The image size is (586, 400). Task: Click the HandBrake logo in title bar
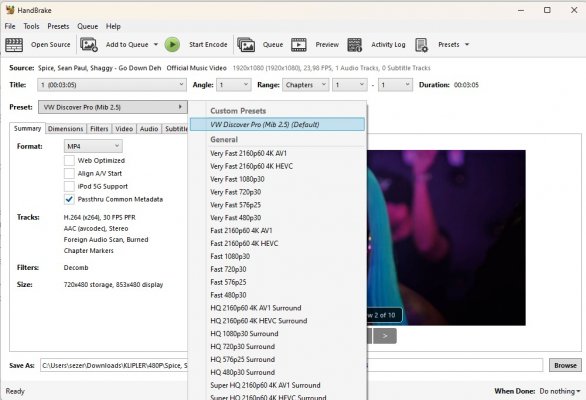(x=10, y=10)
